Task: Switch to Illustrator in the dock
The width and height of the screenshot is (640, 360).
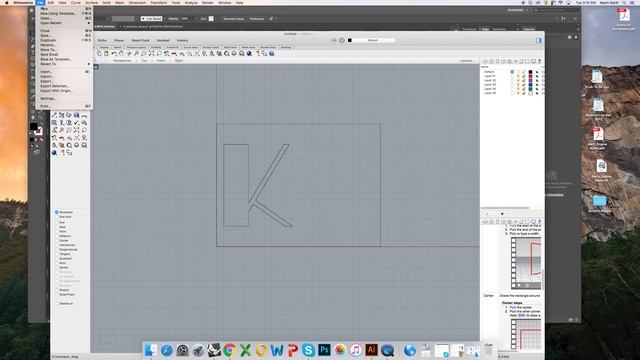Action: coord(371,350)
